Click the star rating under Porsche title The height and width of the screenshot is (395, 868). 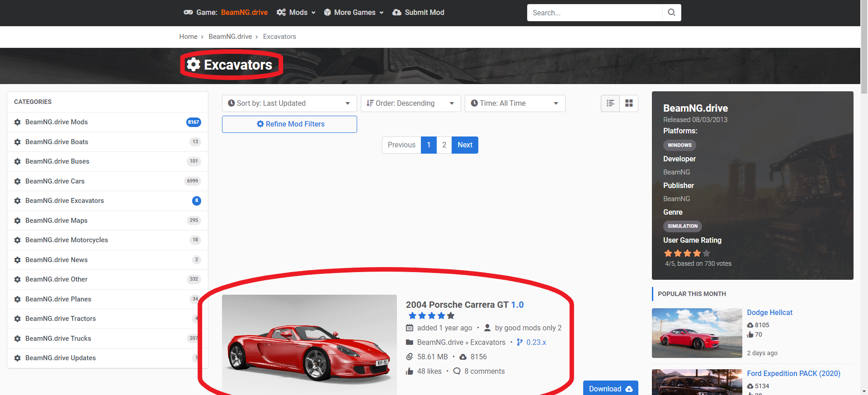coord(431,316)
